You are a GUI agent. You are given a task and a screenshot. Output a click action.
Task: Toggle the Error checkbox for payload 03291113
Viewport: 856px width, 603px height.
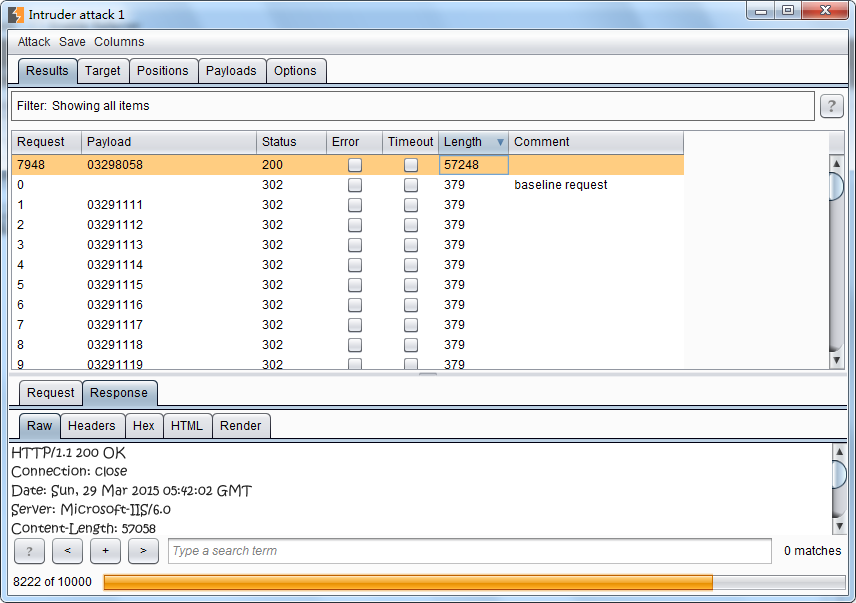pos(355,245)
